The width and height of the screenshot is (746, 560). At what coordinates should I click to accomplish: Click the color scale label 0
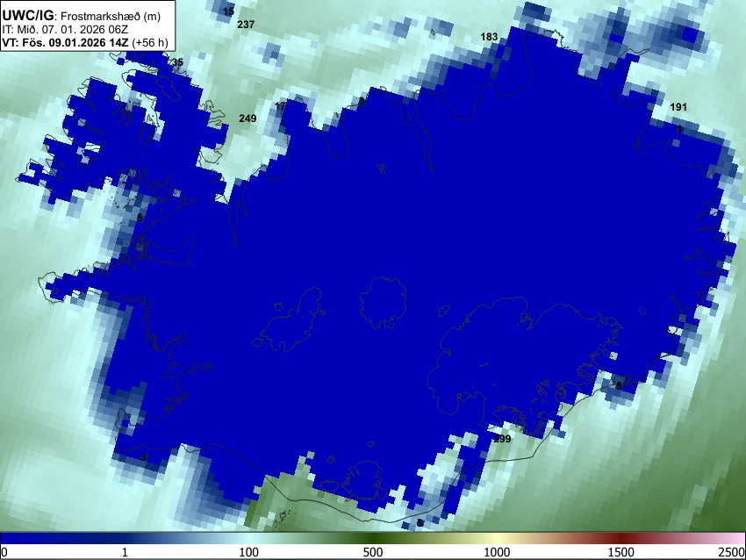coord(4,552)
